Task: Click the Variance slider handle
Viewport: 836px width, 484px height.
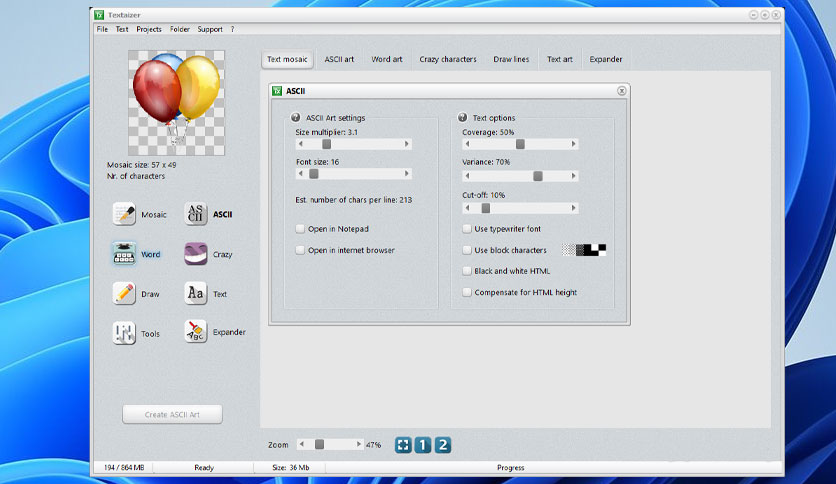Action: 538,176
